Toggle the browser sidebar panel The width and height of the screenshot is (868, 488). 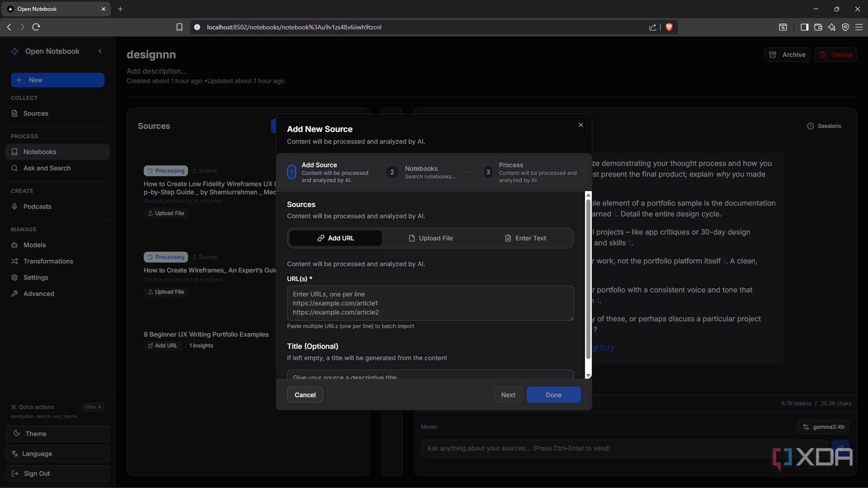tap(804, 27)
